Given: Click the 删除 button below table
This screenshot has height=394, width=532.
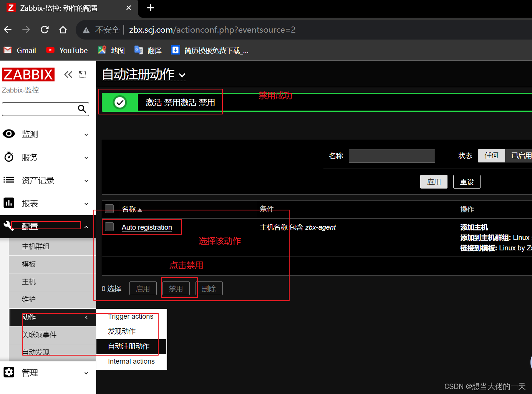Looking at the screenshot, I should pos(209,288).
